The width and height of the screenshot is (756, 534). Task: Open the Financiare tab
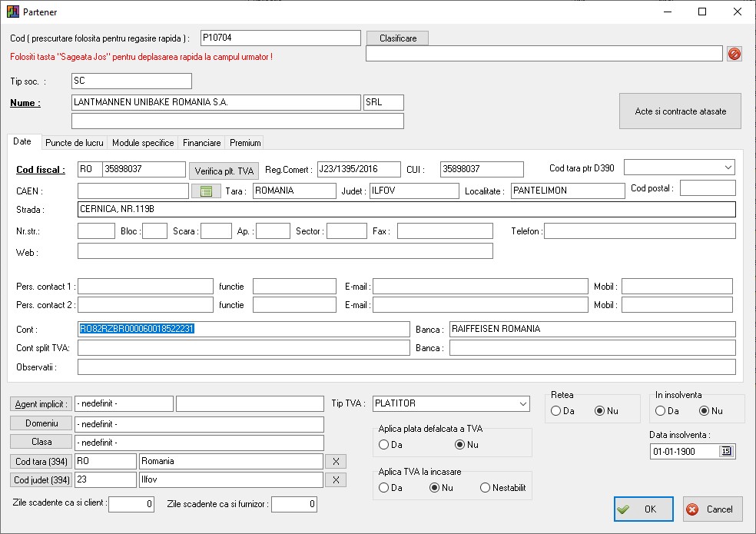(x=201, y=143)
